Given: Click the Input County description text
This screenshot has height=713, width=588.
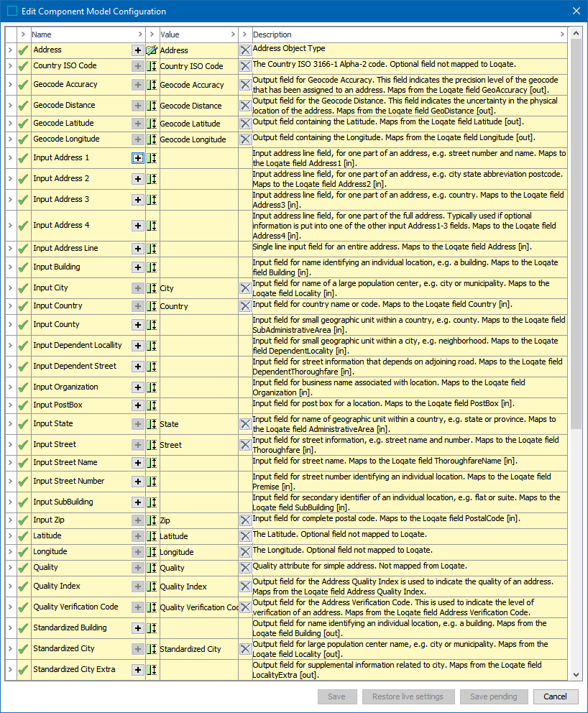Looking at the screenshot, I should pyautogui.click(x=409, y=325).
